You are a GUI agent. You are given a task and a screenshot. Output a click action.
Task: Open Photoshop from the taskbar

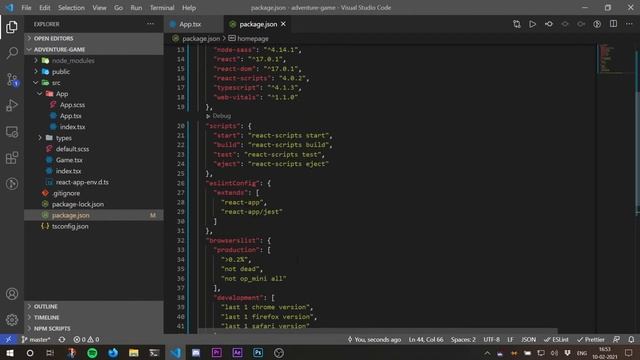point(258,353)
